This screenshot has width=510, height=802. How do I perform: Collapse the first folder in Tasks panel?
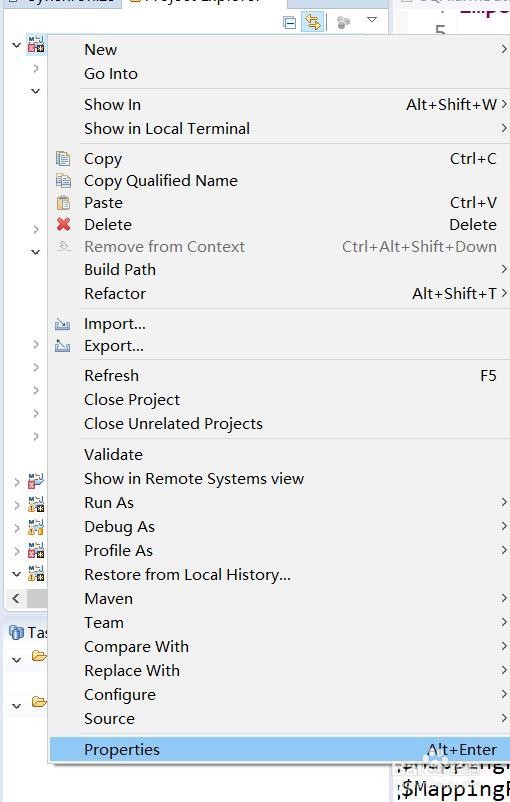[16, 660]
